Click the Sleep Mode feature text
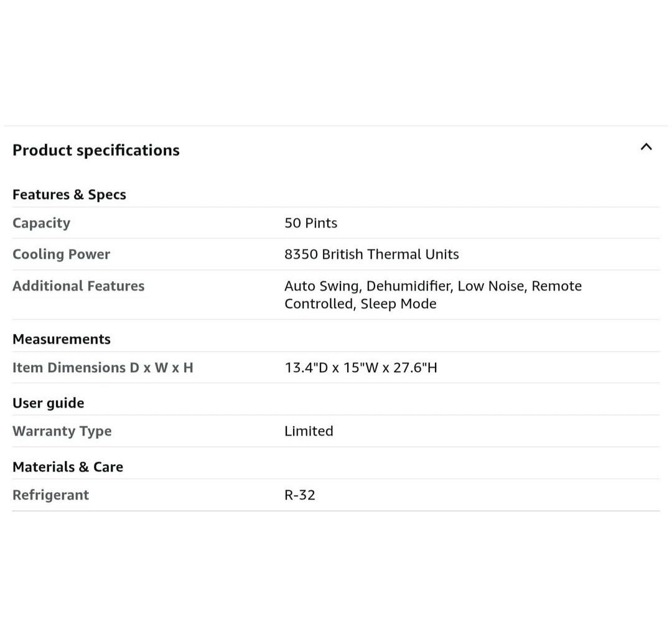672x644 pixels. (x=398, y=304)
